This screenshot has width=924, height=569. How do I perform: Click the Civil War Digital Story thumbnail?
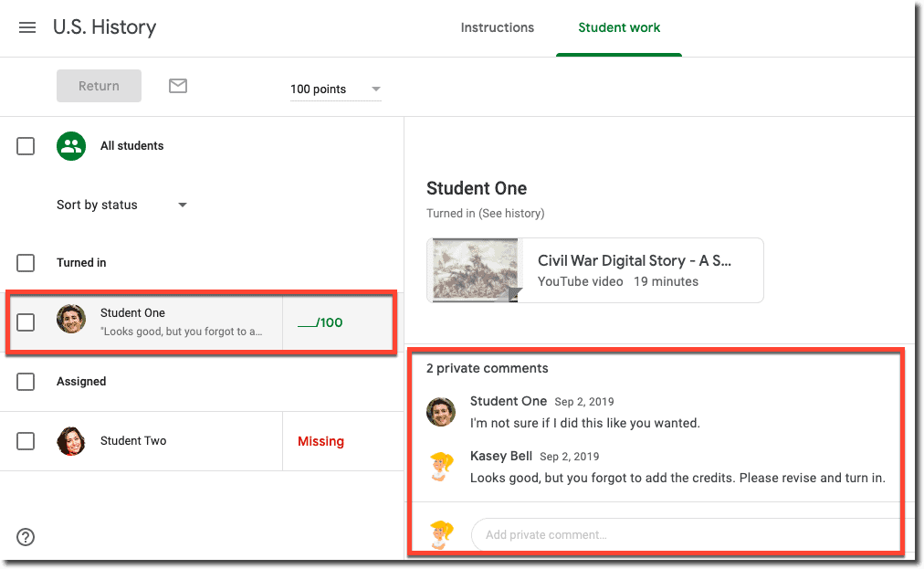point(473,269)
